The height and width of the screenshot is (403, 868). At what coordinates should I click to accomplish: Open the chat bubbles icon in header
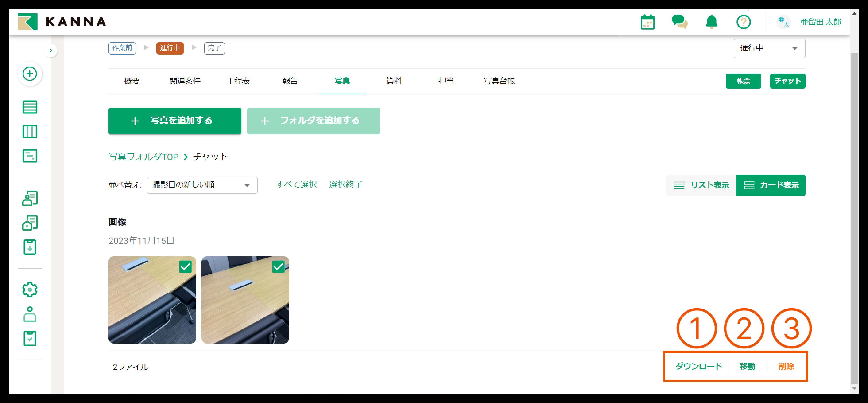pos(679,22)
